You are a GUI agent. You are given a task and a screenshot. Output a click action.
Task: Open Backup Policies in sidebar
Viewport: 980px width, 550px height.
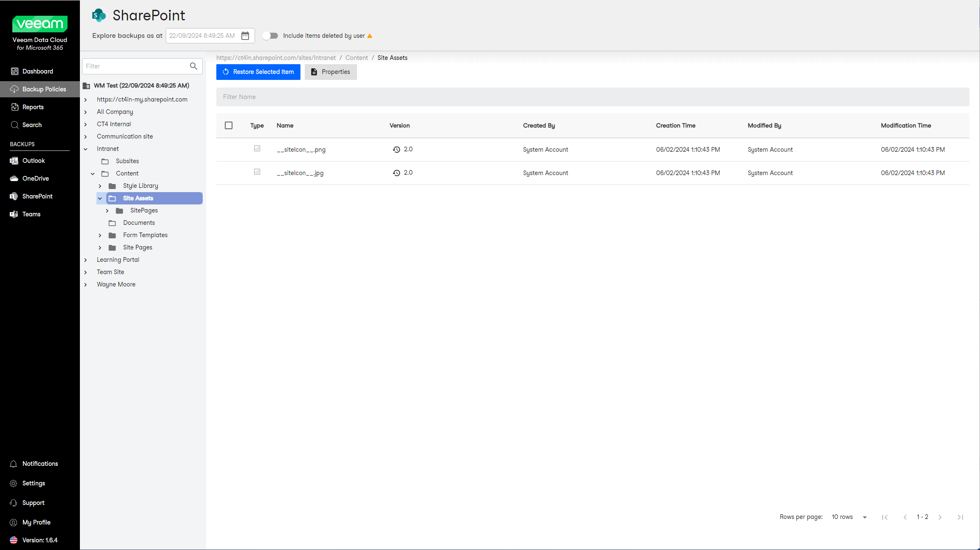(40, 89)
